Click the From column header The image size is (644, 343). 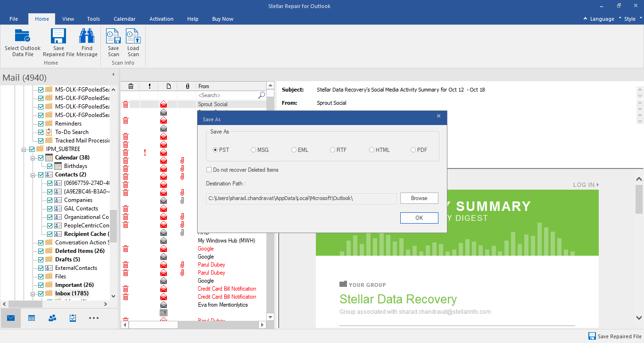231,86
